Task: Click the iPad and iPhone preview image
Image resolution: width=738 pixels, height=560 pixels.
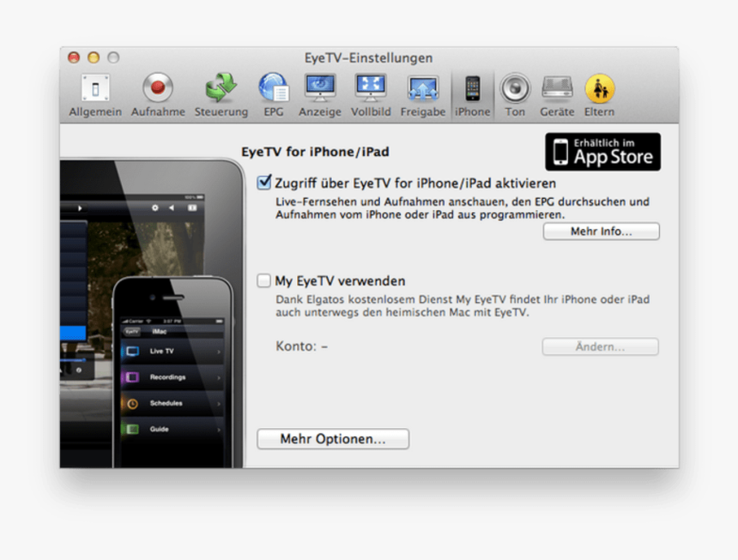Action: pos(152,313)
